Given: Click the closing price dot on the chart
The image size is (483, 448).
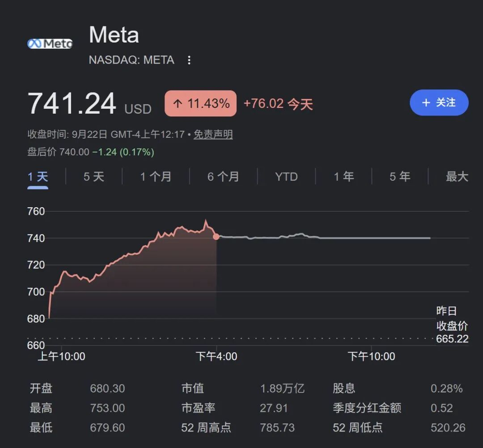Looking at the screenshot, I should (x=216, y=237).
